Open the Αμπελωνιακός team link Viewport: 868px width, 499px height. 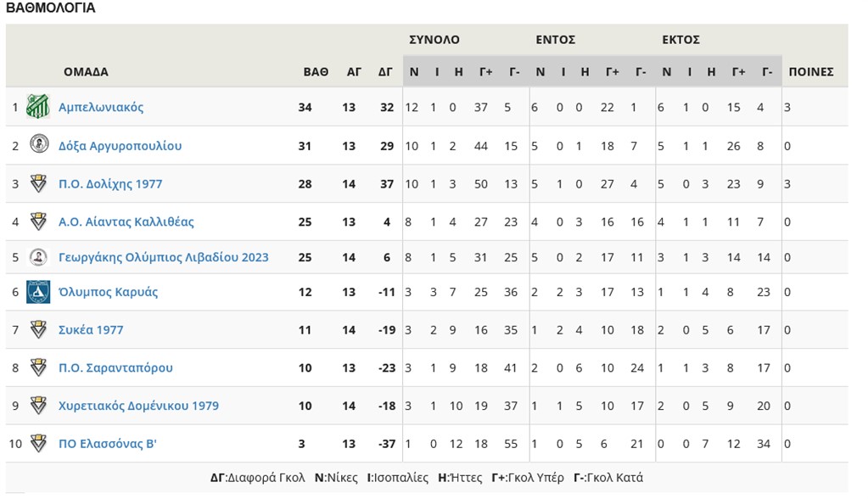point(101,107)
